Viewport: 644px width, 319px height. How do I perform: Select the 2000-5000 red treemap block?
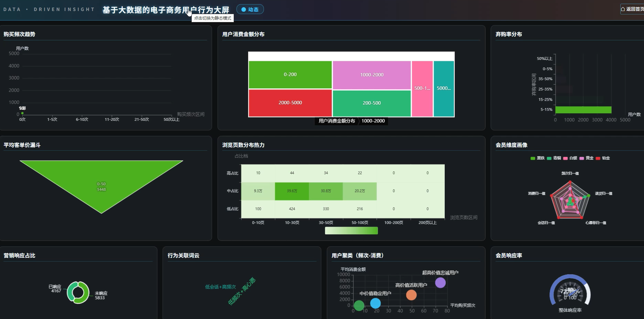point(290,103)
